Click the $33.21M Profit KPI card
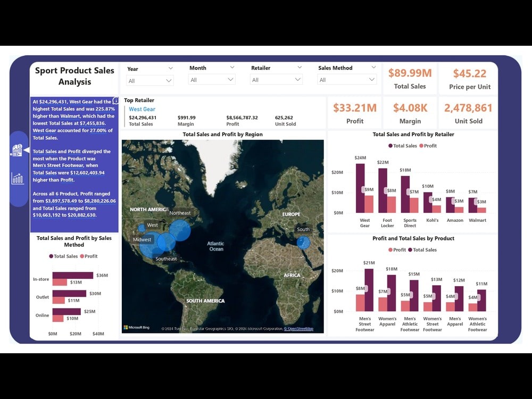 tap(354, 112)
